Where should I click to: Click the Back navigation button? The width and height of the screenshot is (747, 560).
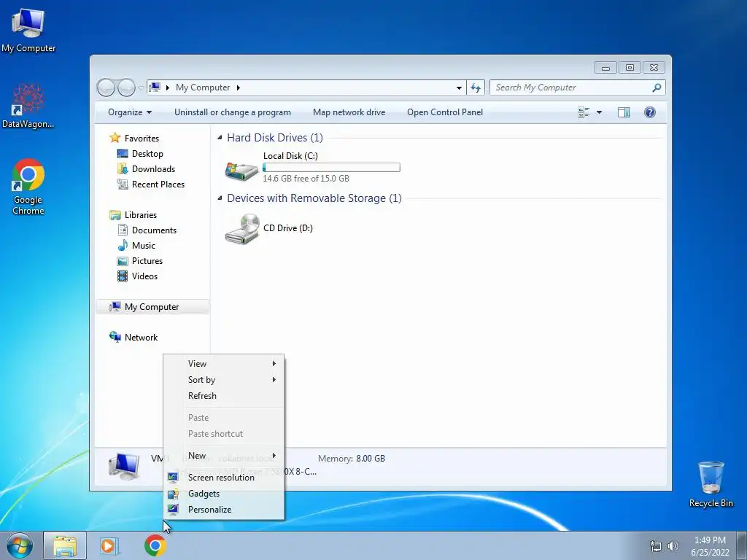(x=106, y=87)
